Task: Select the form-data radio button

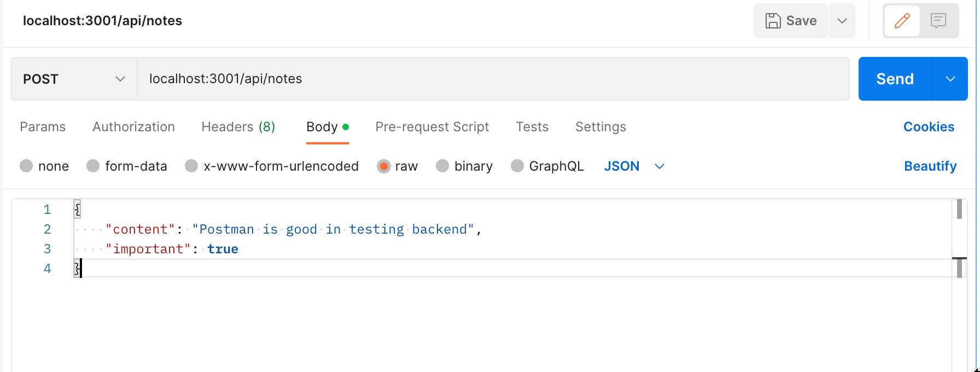Action: click(93, 166)
